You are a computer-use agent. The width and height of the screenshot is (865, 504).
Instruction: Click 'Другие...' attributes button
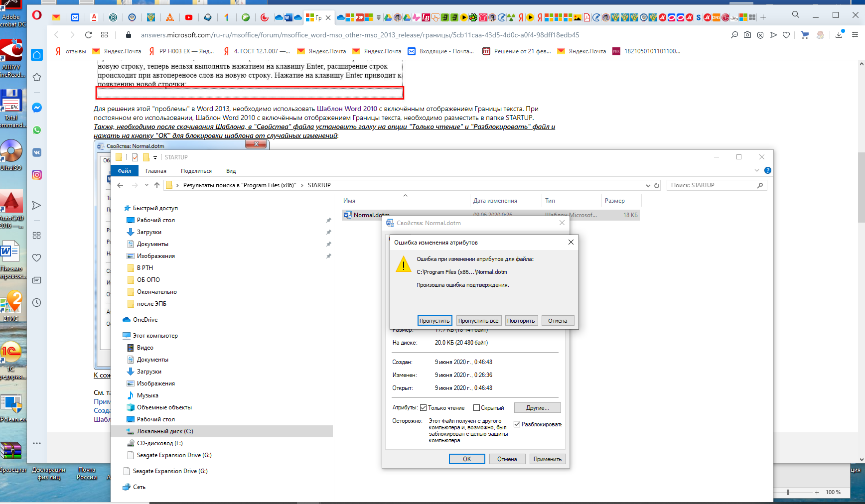coord(537,408)
